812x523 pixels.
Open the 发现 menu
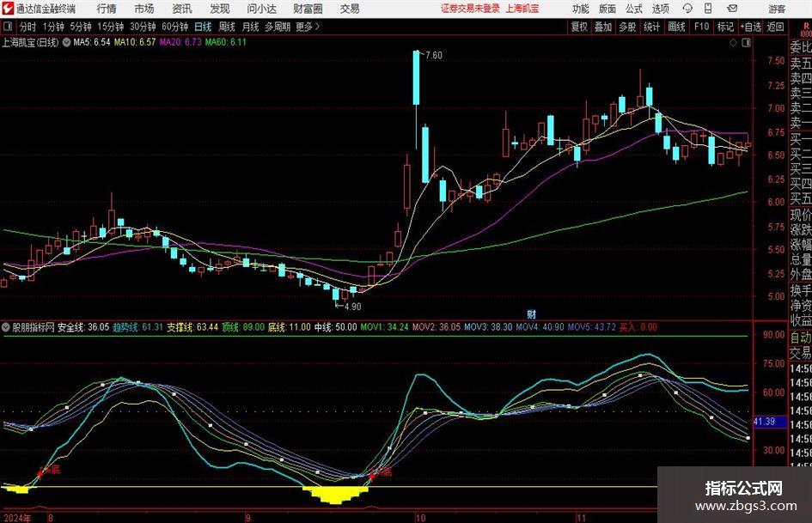220,9
